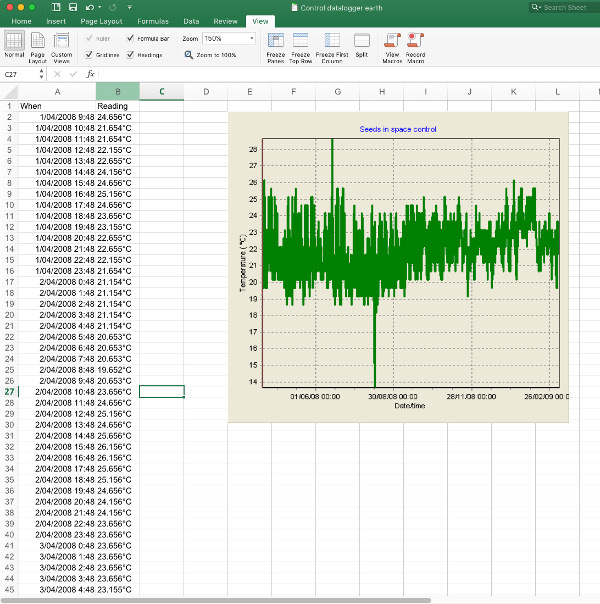Click the chart title 'Seeds in space control'

pyautogui.click(x=397, y=129)
